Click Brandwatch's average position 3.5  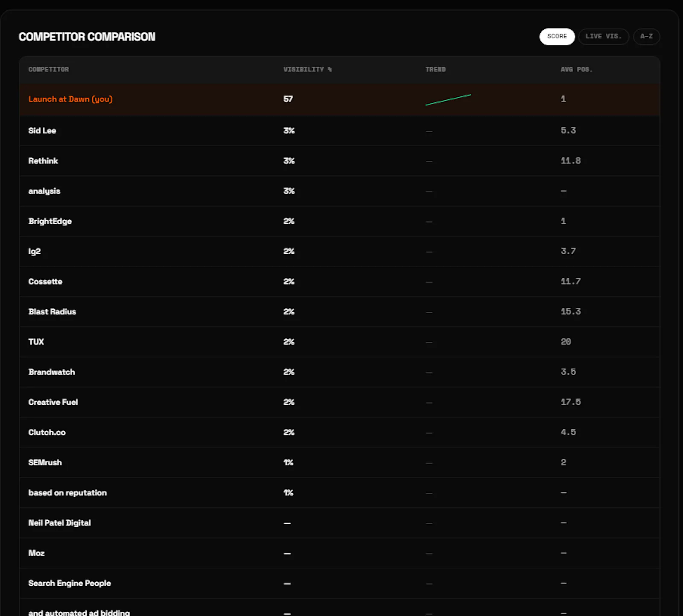[x=568, y=372]
